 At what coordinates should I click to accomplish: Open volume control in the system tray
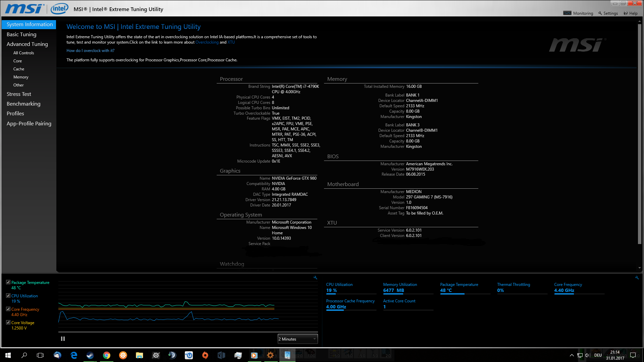coord(587,355)
